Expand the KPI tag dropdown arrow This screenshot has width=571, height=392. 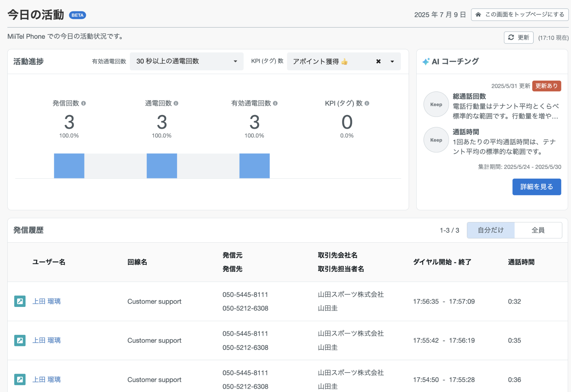tap(392, 61)
